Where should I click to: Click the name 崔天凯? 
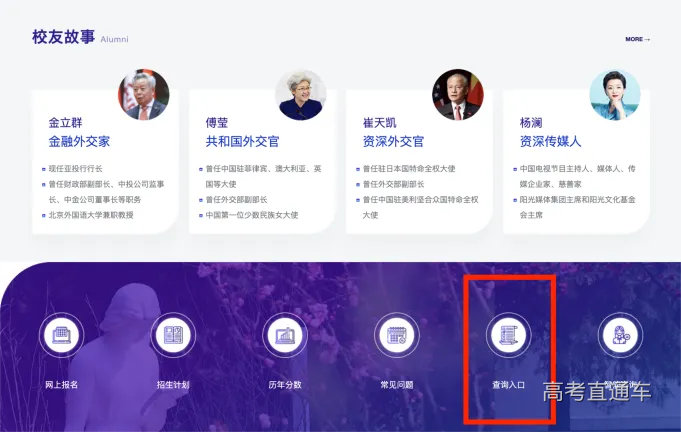(x=380, y=123)
